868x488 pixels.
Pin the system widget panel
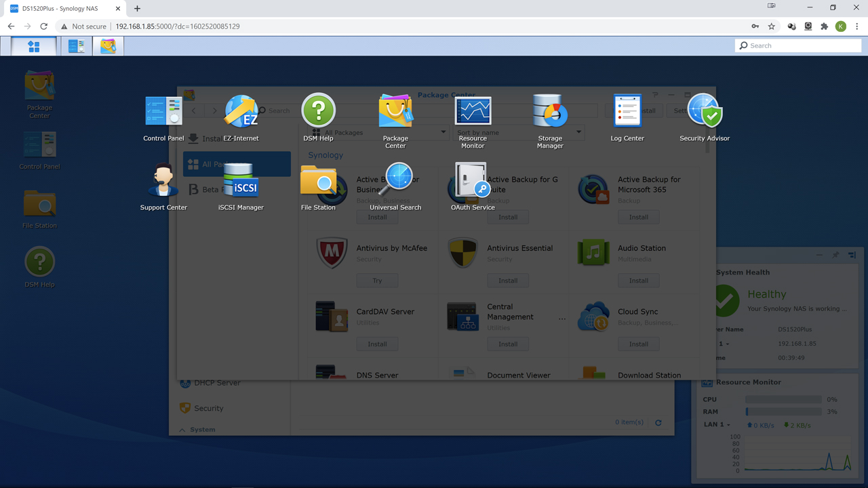coord(835,255)
